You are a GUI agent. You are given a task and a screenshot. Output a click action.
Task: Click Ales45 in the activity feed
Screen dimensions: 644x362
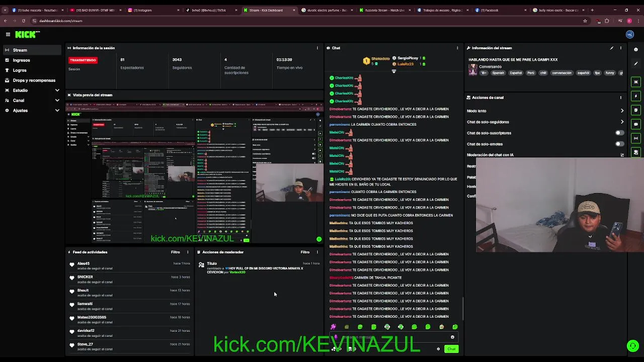click(84, 263)
